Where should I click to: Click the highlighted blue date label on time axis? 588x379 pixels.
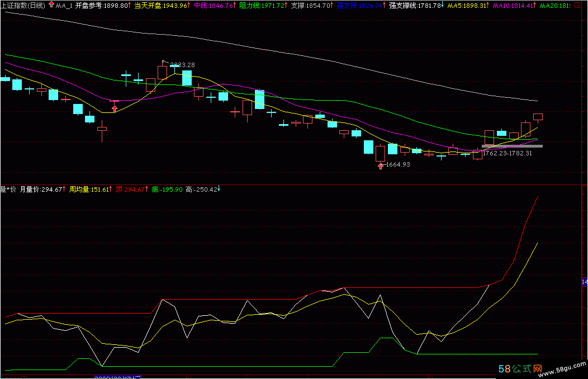[x=118, y=377]
